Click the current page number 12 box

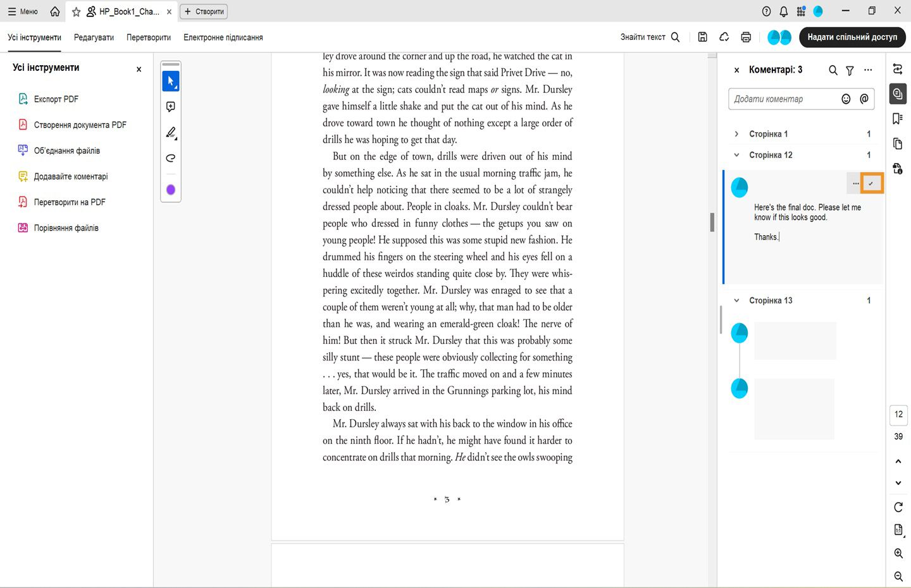(898, 415)
